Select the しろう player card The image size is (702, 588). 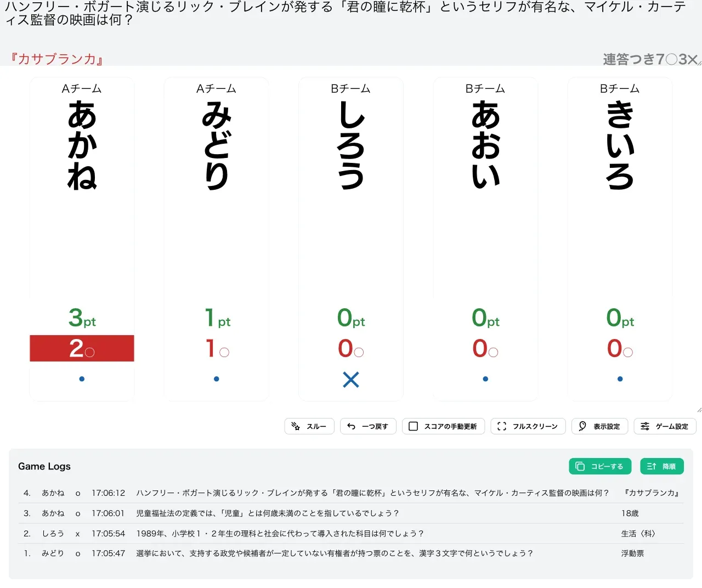click(351, 239)
